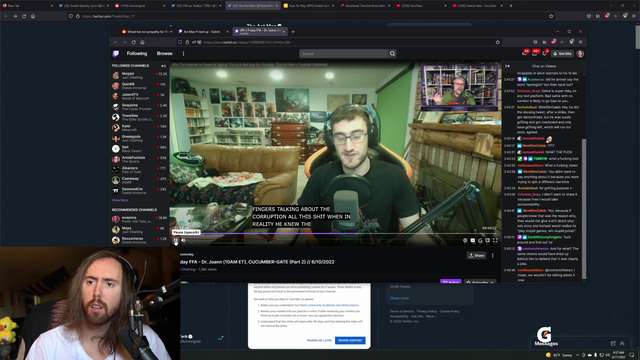Click the outer browser home button
The image size is (640, 360).
(x=33, y=16)
